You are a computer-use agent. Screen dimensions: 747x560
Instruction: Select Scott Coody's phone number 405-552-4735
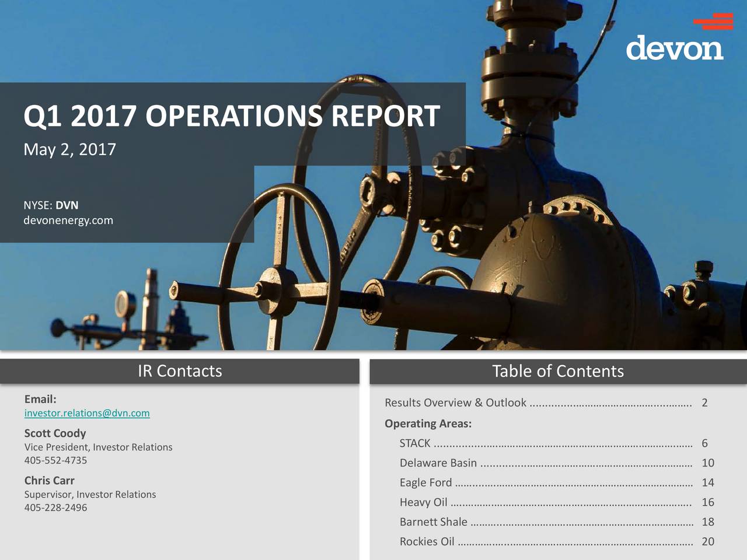(55, 460)
